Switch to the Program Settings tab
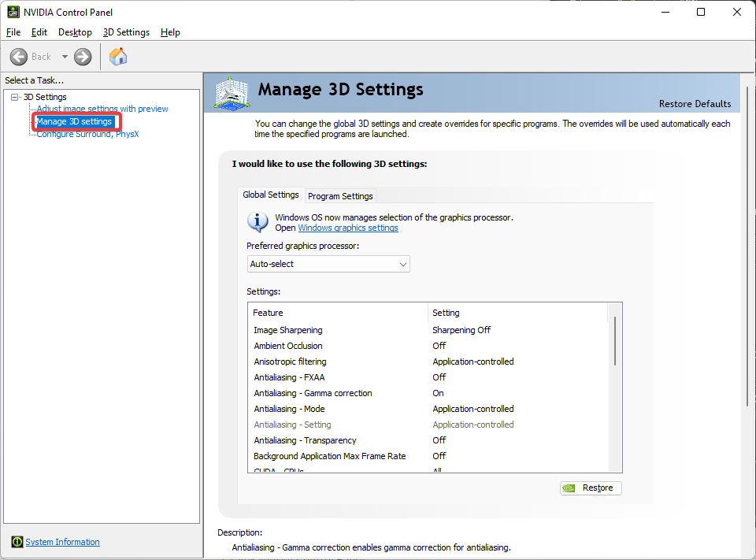Image resolution: width=756 pixels, height=560 pixels. [x=340, y=196]
